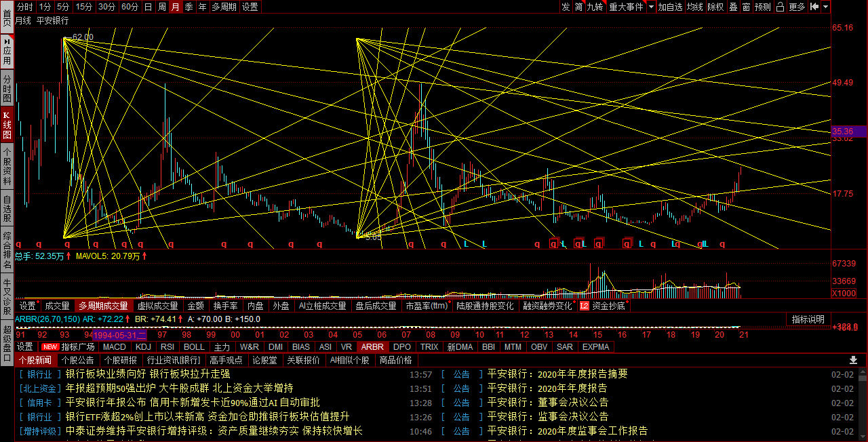Switch to 5分 period

click(63, 7)
